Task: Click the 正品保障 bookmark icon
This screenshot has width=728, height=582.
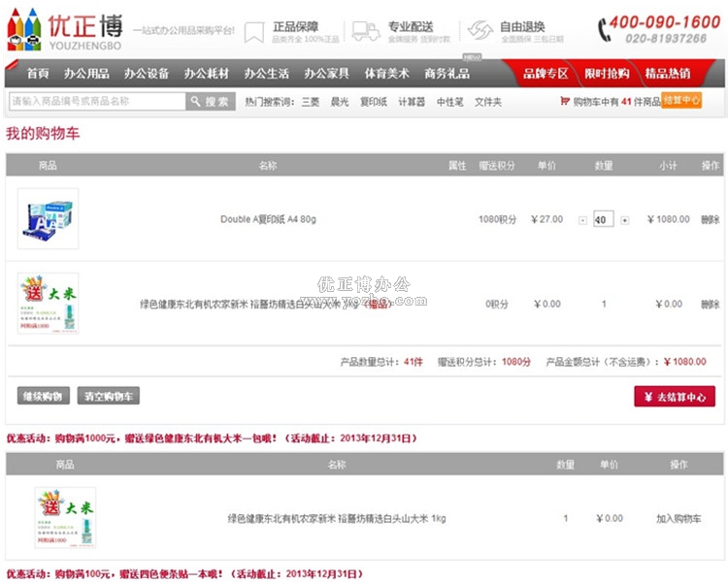Action: 253,31
